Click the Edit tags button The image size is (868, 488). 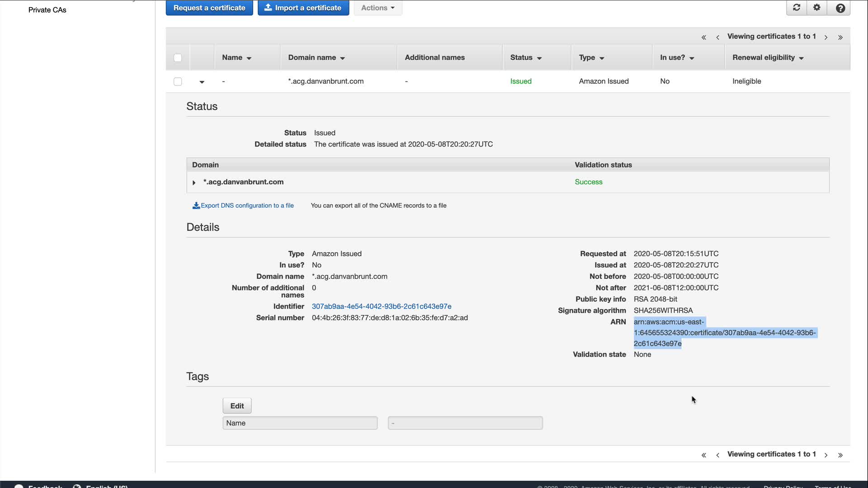(237, 406)
